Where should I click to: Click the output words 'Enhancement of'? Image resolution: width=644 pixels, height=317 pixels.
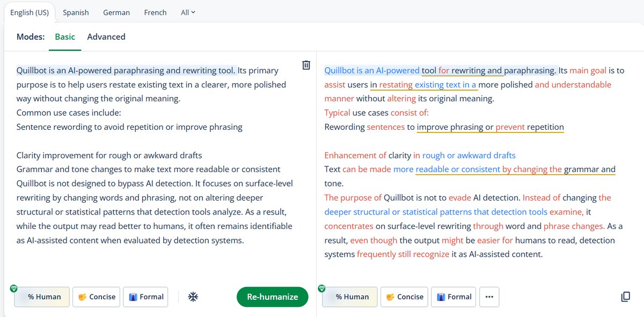(x=355, y=156)
